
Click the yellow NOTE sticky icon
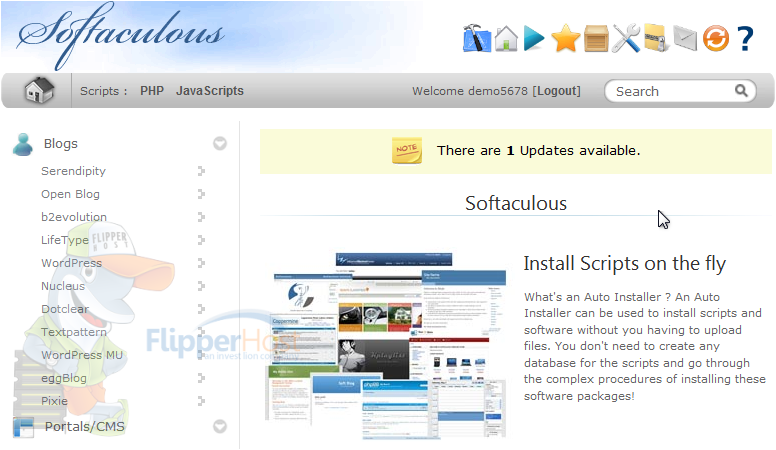click(x=407, y=150)
